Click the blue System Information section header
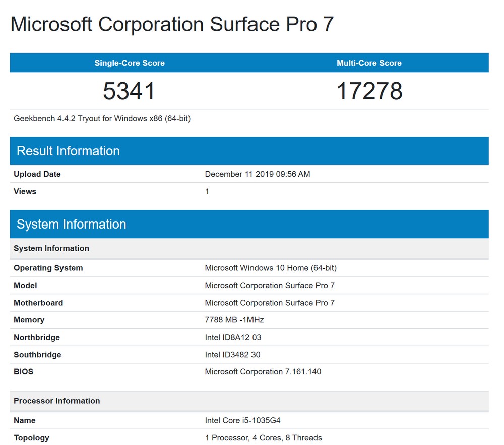504x445 pixels. [71, 224]
